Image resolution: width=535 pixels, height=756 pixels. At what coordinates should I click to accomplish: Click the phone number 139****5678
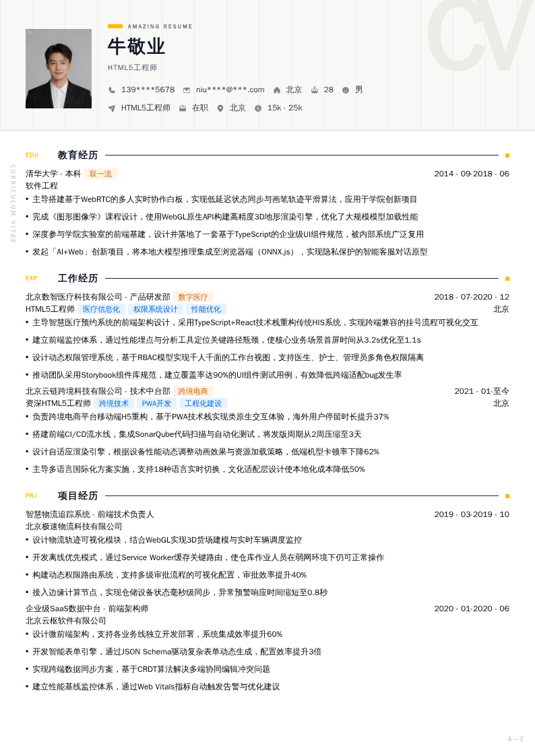tap(148, 90)
